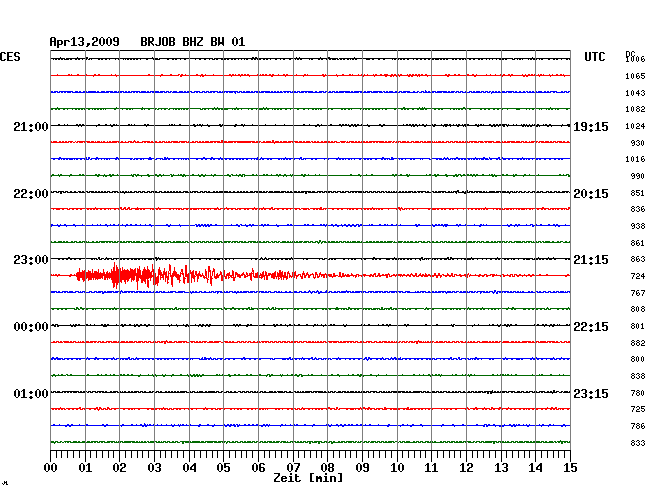
Task: Pick the DC value "990"
Action: (638, 176)
